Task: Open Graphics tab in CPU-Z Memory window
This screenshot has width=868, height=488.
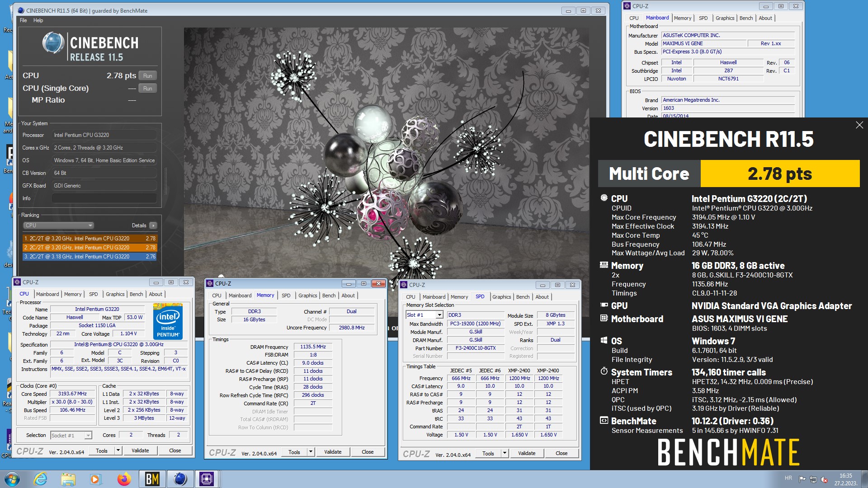Action: tap(308, 296)
